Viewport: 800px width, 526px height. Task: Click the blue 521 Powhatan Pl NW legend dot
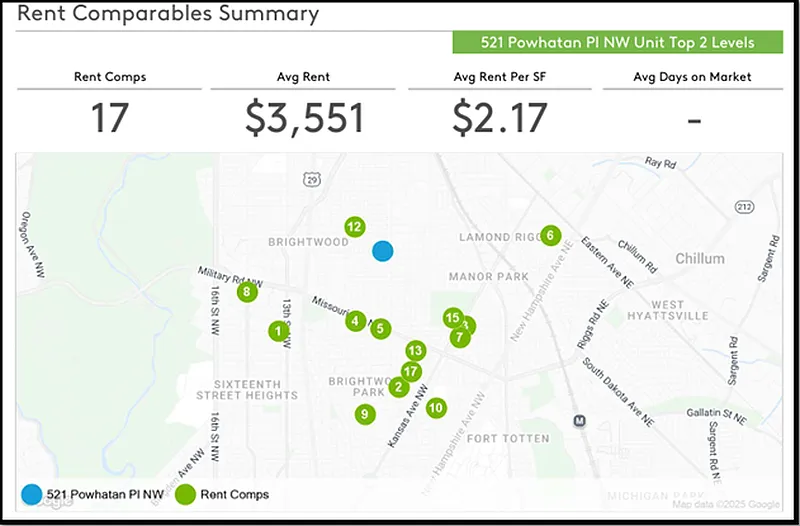(x=32, y=494)
